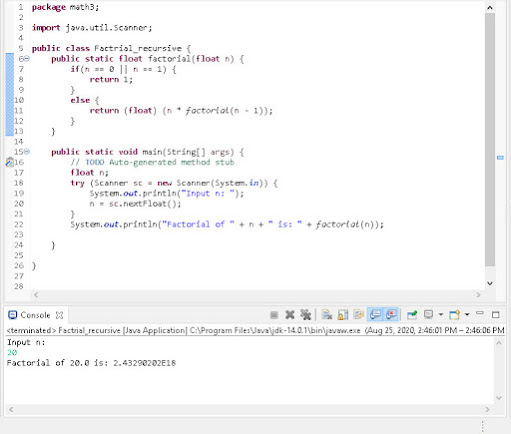Toggle Scroll Lock in the Console

pyautogui.click(x=343, y=315)
